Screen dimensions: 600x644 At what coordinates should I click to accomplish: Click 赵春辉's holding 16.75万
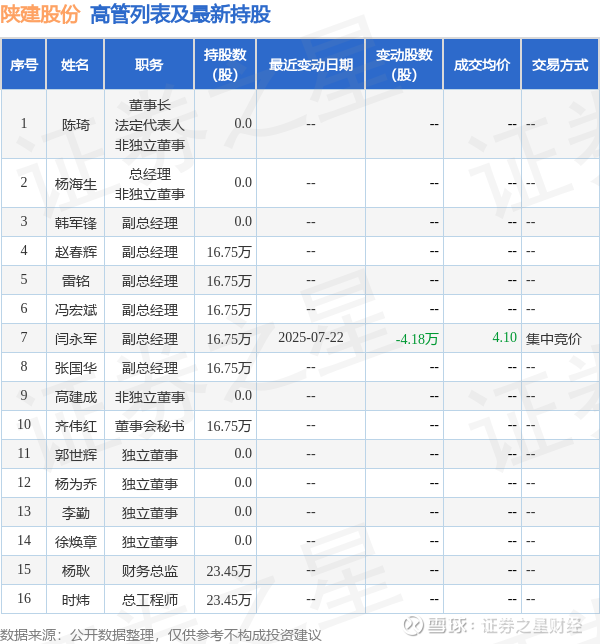point(229,252)
